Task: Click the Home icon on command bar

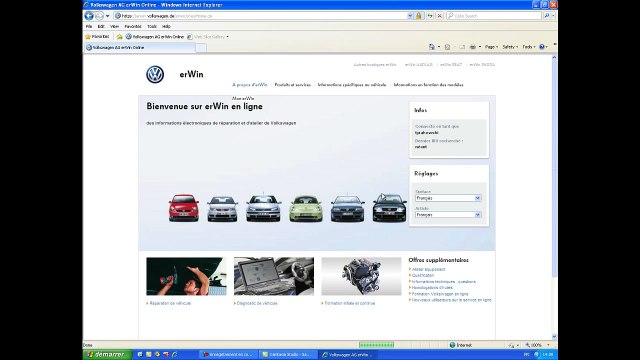Action: coord(432,47)
